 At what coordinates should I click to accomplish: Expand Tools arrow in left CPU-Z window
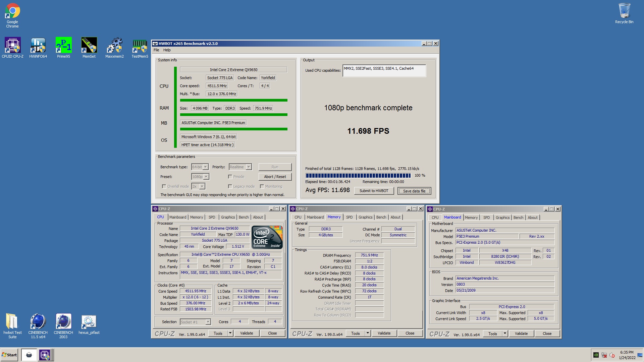(x=230, y=333)
